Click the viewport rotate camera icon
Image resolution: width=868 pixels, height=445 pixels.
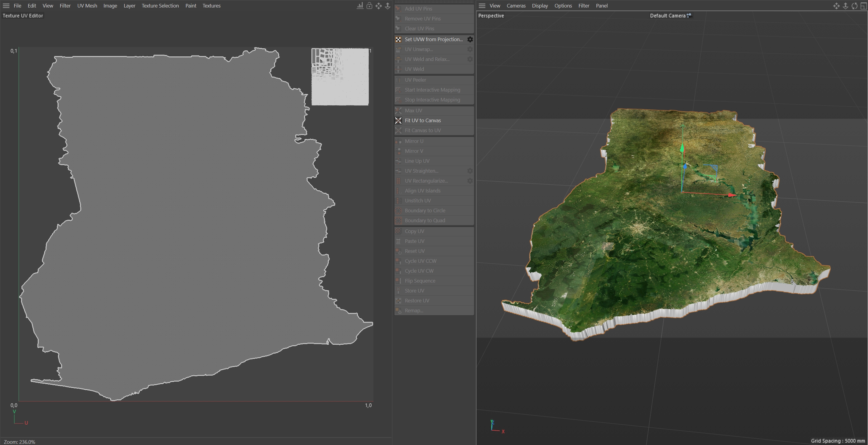point(854,6)
